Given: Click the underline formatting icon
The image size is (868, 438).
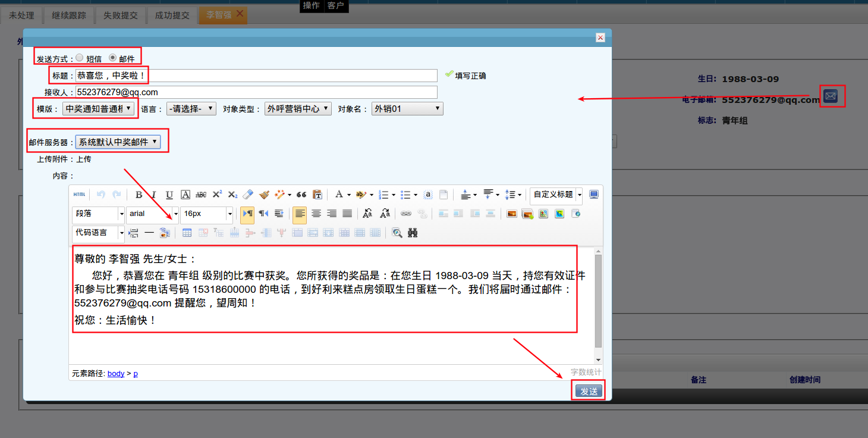Looking at the screenshot, I should [169, 195].
